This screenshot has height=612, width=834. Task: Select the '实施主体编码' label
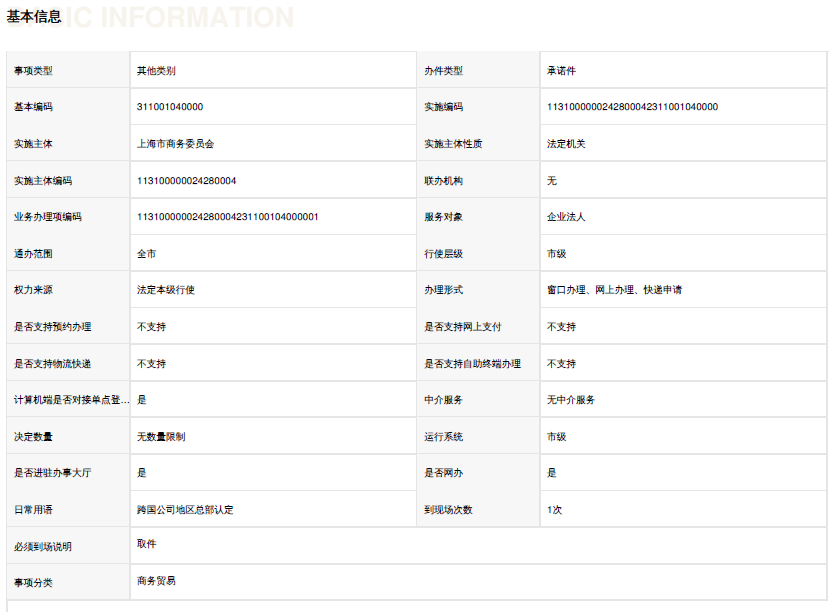[x=43, y=181]
